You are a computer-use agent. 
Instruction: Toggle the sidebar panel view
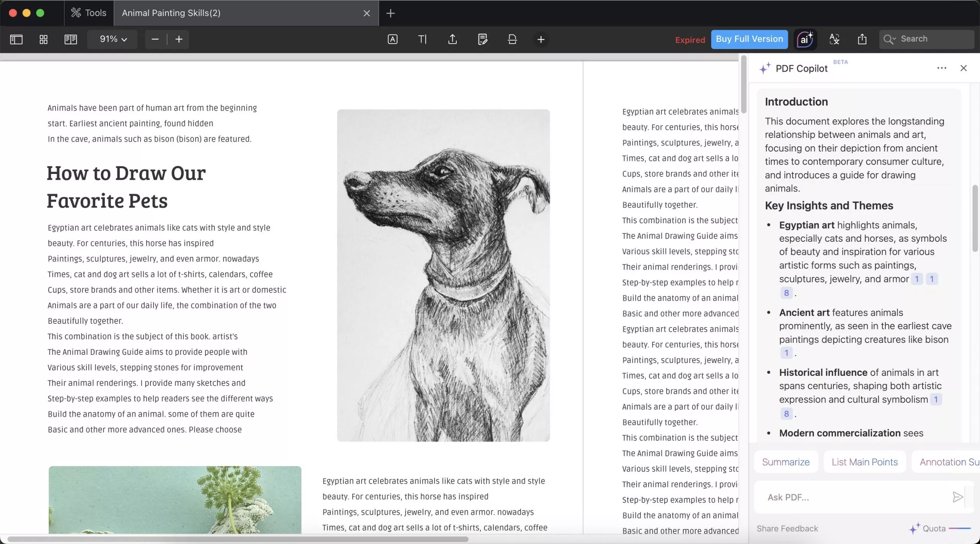pyautogui.click(x=16, y=39)
